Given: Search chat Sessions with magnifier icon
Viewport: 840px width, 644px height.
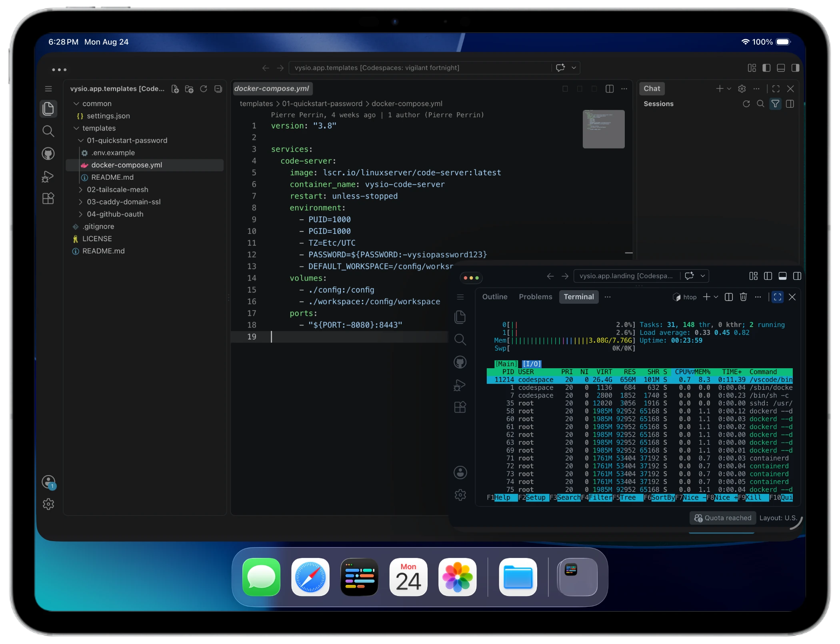Looking at the screenshot, I should coord(761,104).
